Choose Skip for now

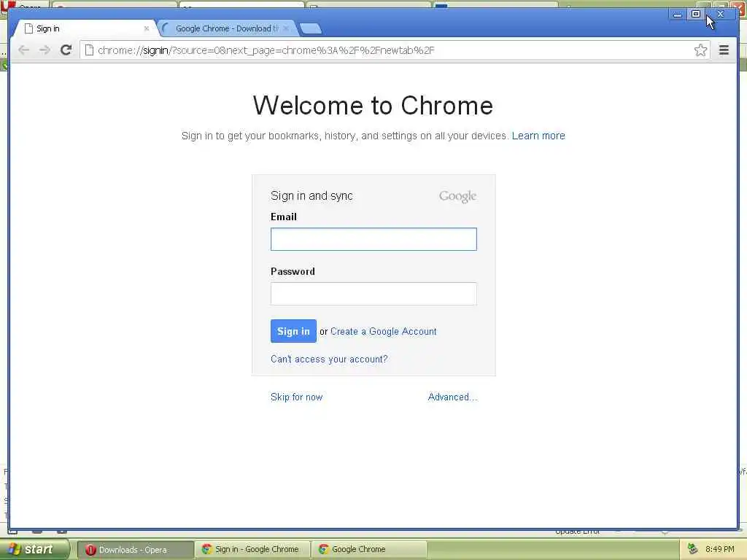(x=296, y=397)
